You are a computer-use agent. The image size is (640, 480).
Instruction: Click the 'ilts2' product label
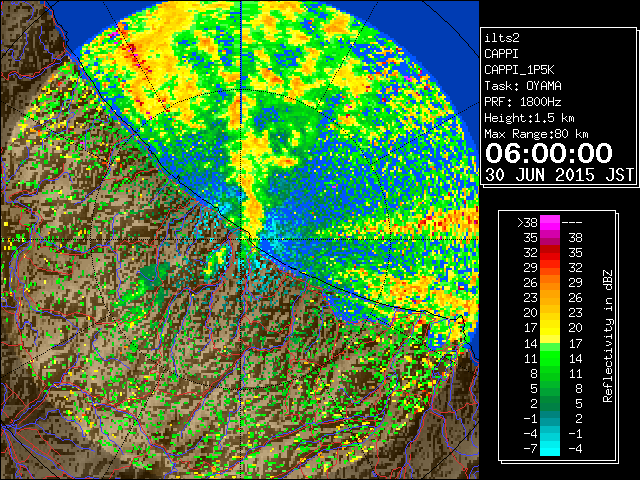click(x=502, y=38)
